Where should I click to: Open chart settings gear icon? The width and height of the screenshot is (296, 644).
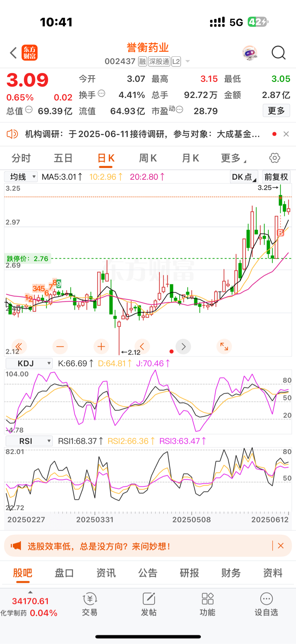click(274, 158)
